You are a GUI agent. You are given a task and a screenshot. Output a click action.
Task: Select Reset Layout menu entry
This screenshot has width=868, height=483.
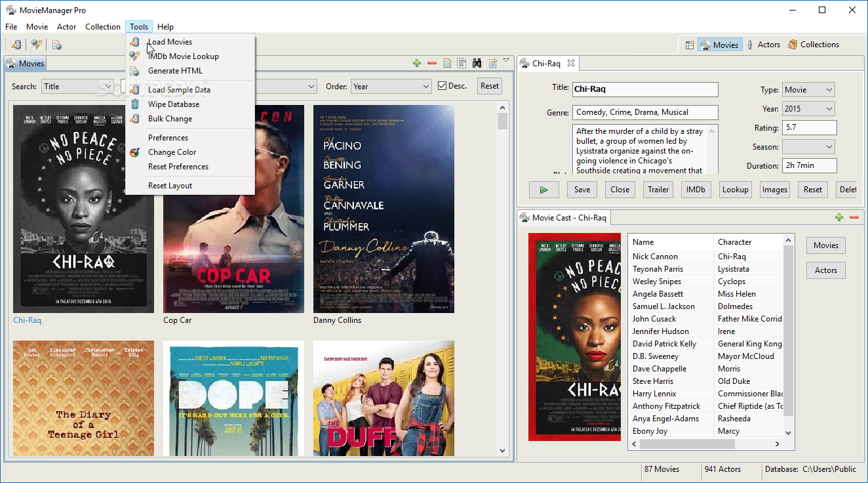(190, 186)
